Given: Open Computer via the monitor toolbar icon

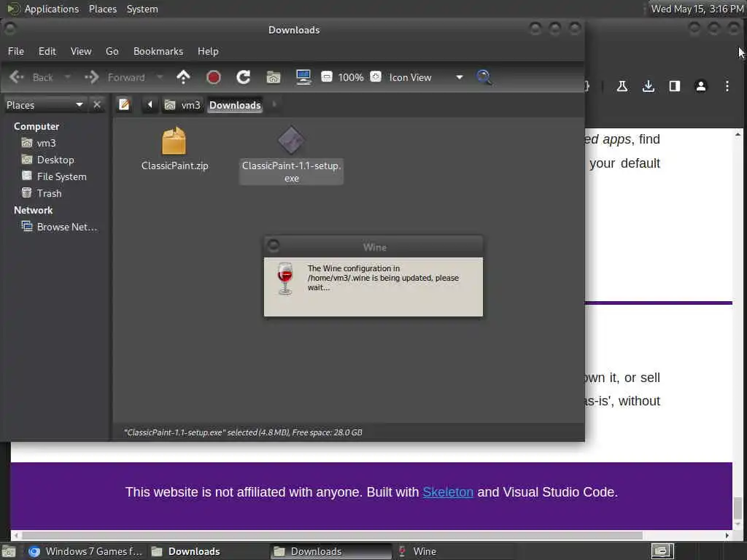Looking at the screenshot, I should [x=303, y=77].
